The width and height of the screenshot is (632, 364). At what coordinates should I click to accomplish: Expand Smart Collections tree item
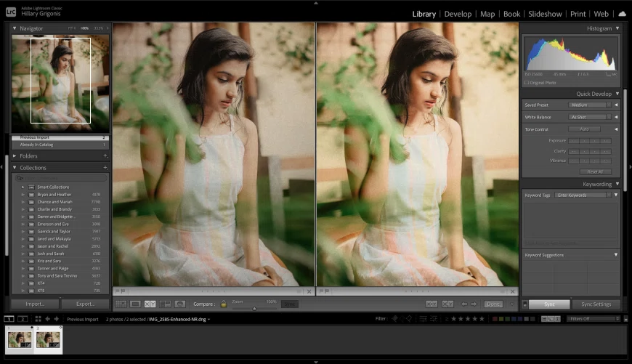[23, 187]
